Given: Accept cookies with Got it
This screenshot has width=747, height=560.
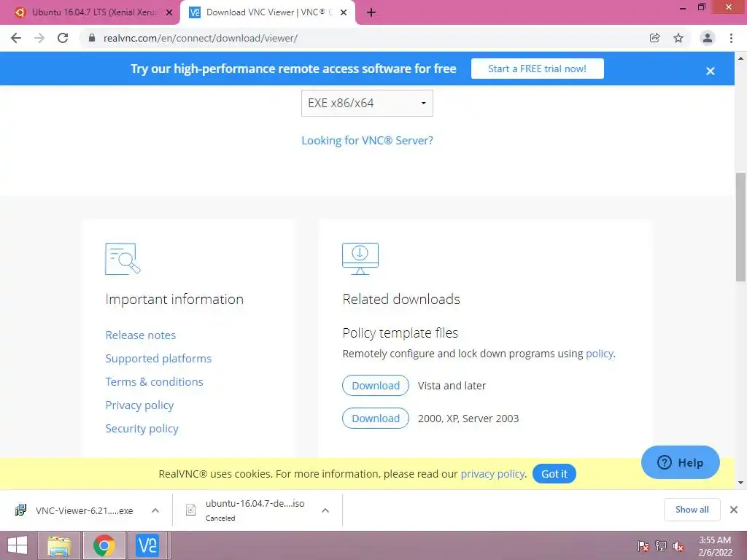Looking at the screenshot, I should [554, 474].
